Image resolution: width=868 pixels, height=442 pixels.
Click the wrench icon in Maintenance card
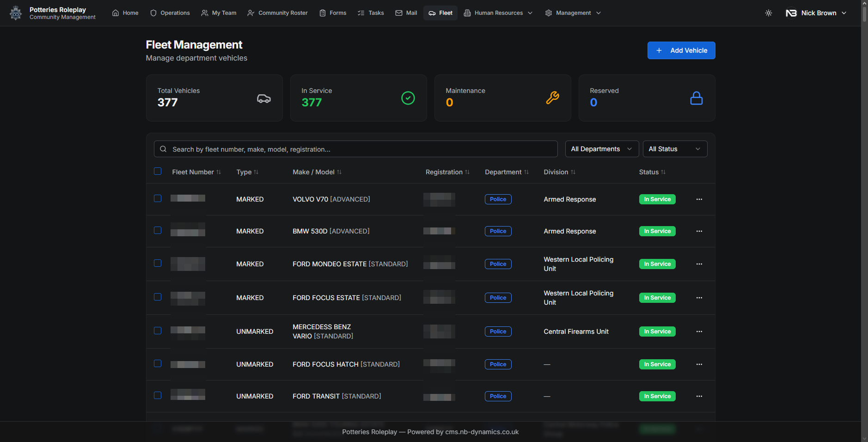tap(552, 98)
